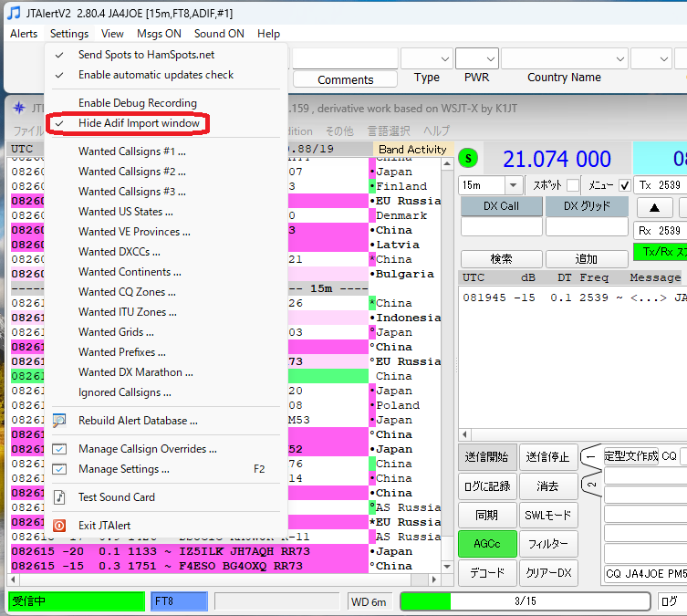Click the 消去 erase button

pyautogui.click(x=548, y=486)
